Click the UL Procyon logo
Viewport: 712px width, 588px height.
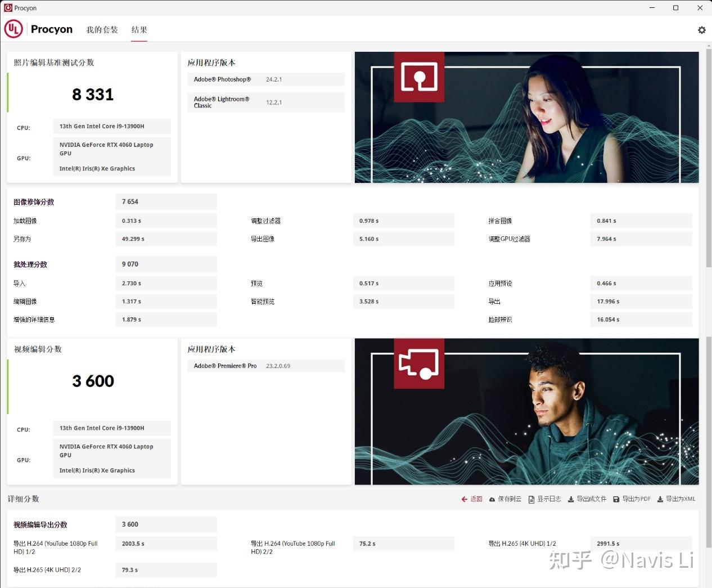coord(38,29)
